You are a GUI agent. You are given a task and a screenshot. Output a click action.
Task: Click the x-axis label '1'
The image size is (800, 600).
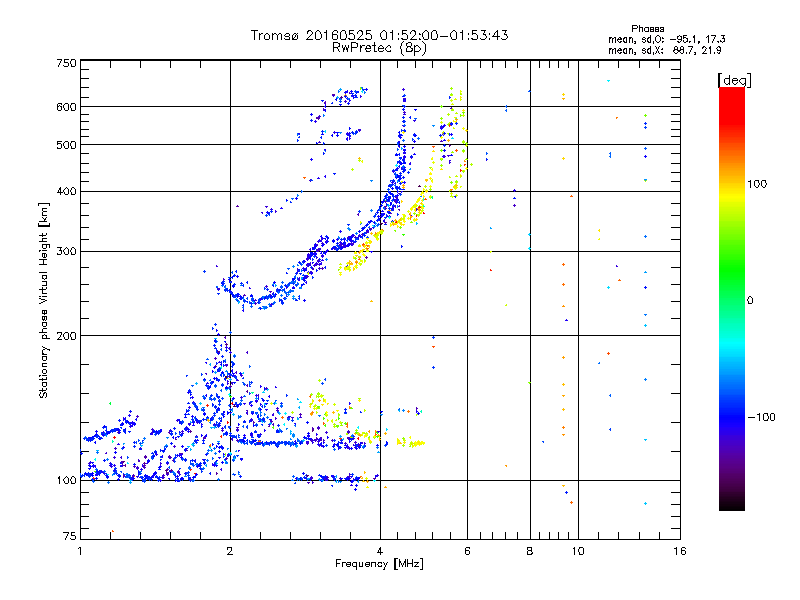click(x=80, y=551)
